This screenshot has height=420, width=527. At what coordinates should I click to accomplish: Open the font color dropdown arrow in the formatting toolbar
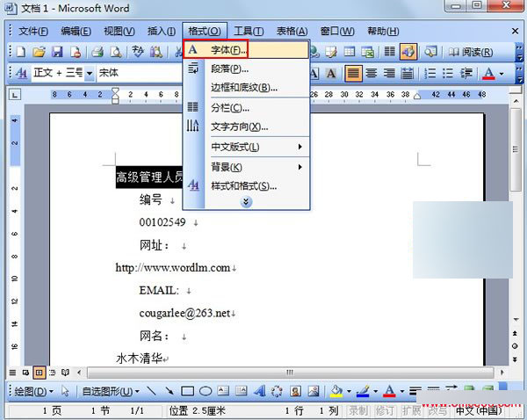(502, 73)
